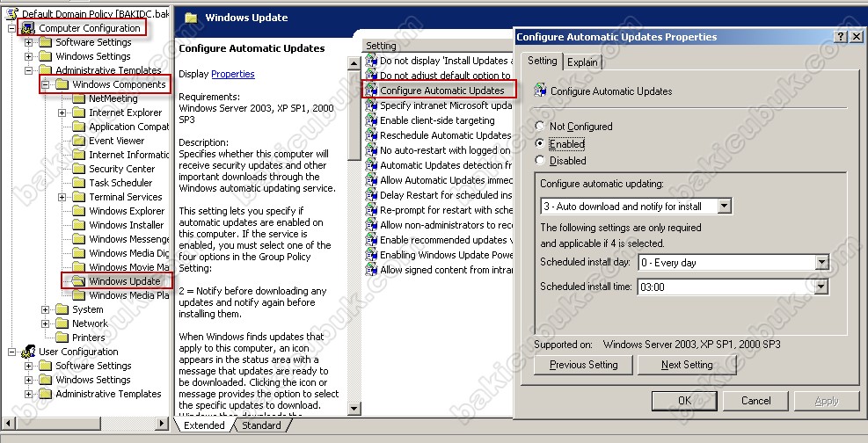
Task: Click the OK button
Action: 684,401
